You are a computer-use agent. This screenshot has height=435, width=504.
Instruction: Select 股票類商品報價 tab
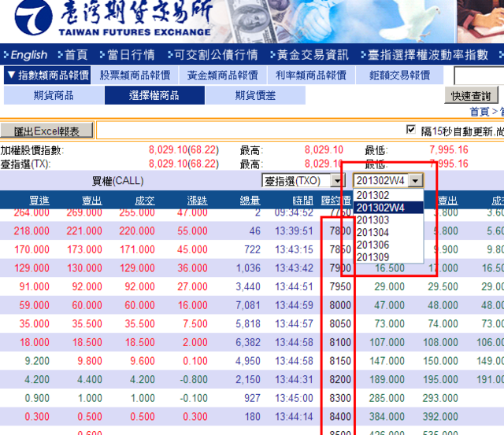135,75
